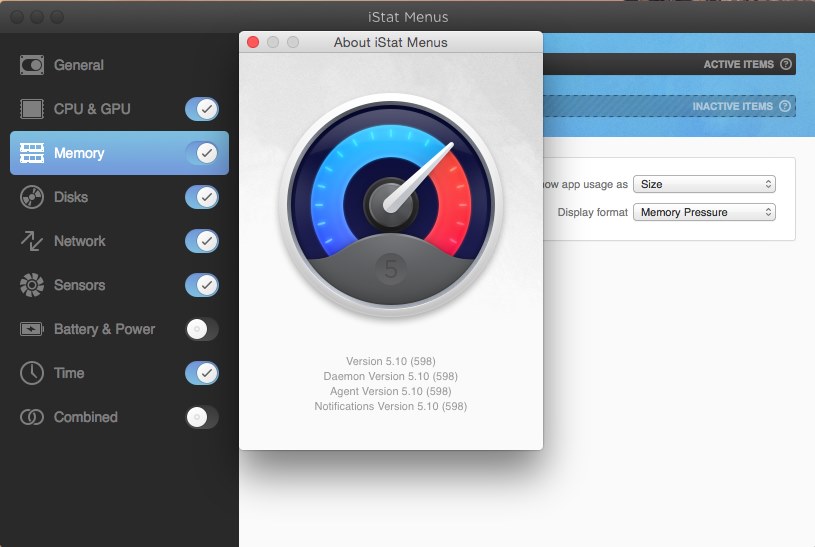The image size is (815, 547).
Task: Click help icon beside Active Items
Action: click(x=786, y=65)
